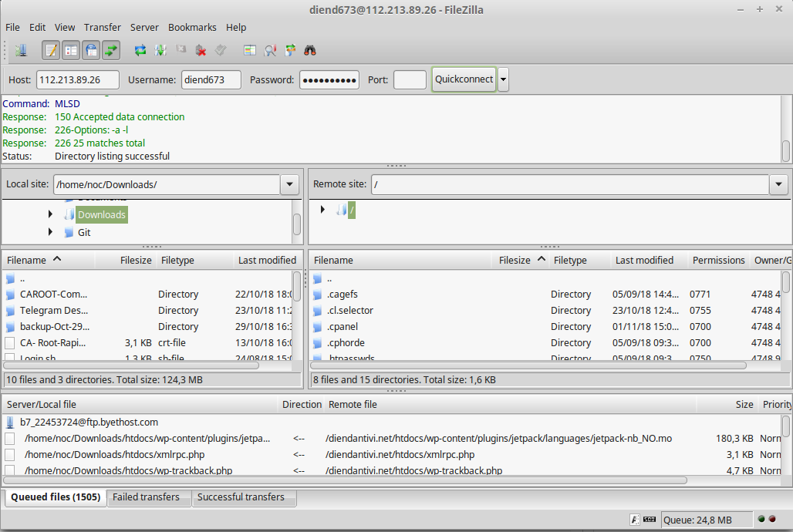The height and width of the screenshot is (532, 793).
Task: Select the Telegram Des... local folder
Action: tap(147, 311)
